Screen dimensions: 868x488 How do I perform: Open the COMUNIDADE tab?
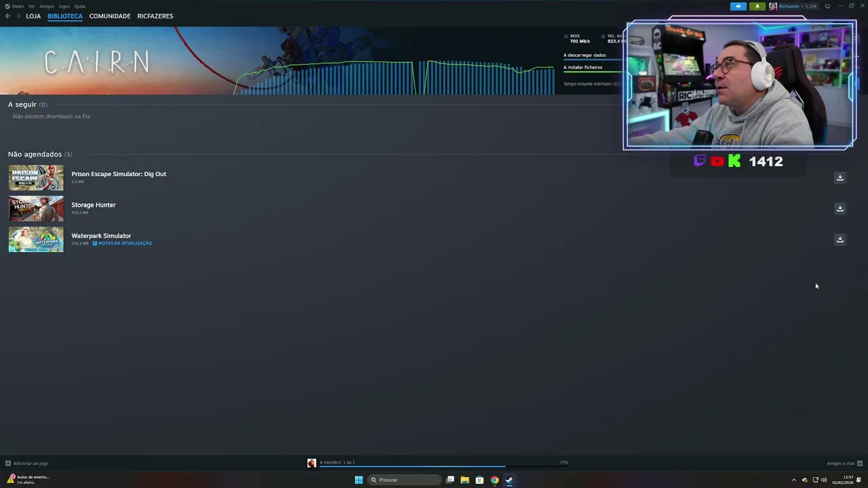pyautogui.click(x=110, y=16)
